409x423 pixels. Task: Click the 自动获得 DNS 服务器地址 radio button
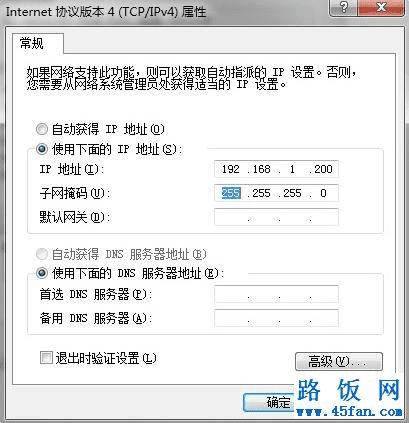tap(42, 254)
